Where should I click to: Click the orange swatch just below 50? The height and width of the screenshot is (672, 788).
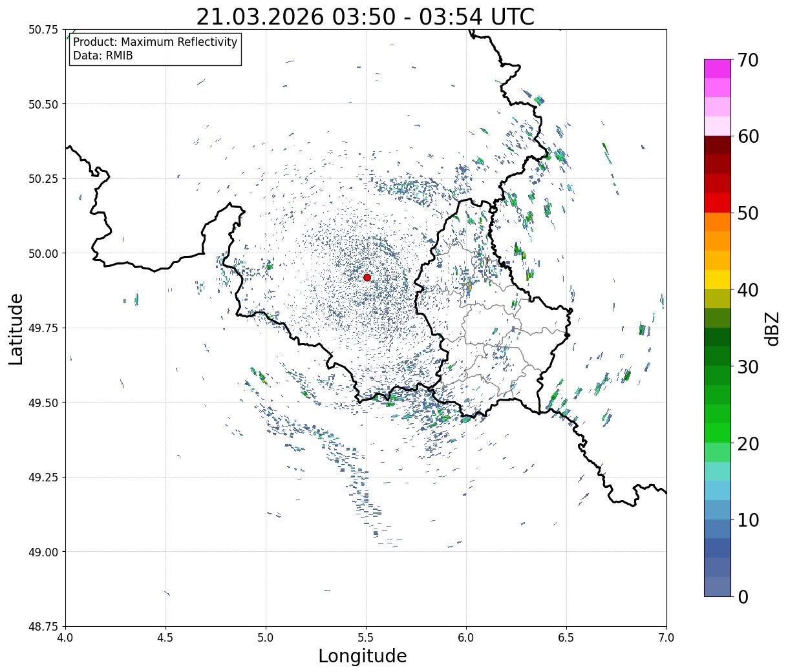pyautogui.click(x=718, y=222)
